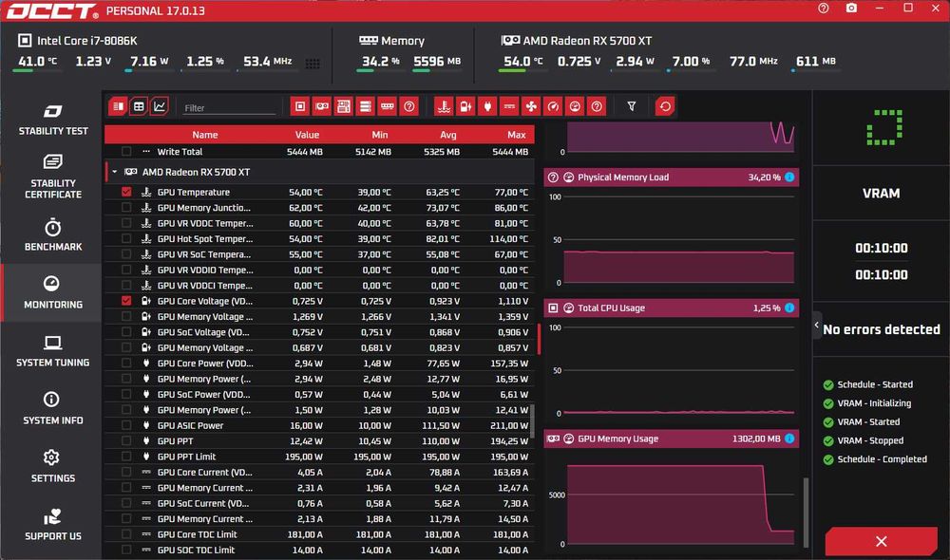
Task: Tick the GPU PPT Limit checkbox
Action: coord(126,457)
